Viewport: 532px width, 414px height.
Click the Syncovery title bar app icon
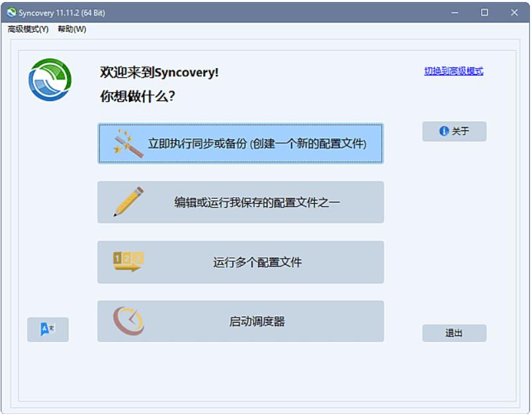[12, 13]
